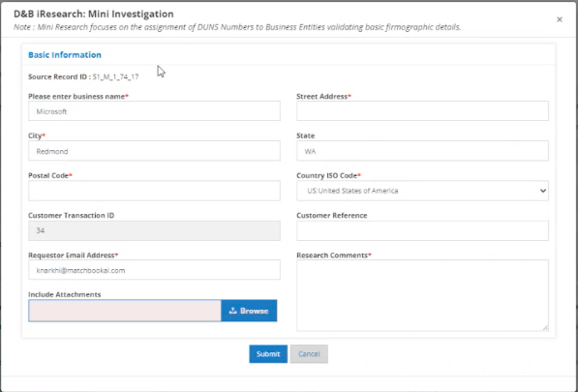Click the Basic Information section heading
578x392 pixels.
coord(65,55)
